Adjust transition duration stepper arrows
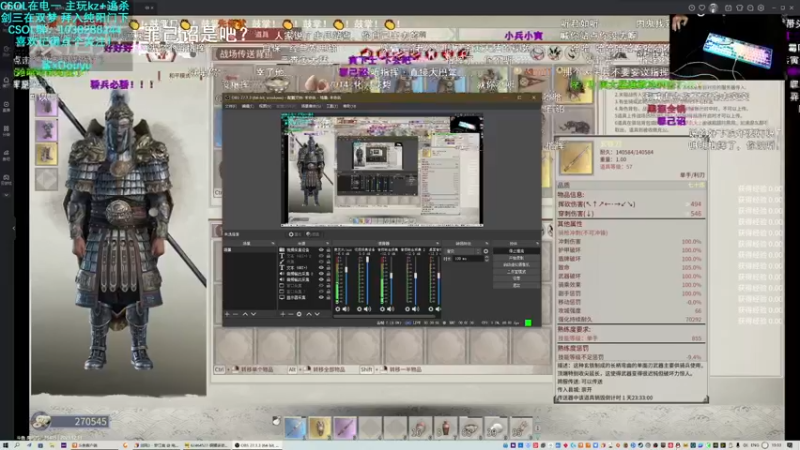Viewport: 800px width, 450px height. [x=487, y=259]
